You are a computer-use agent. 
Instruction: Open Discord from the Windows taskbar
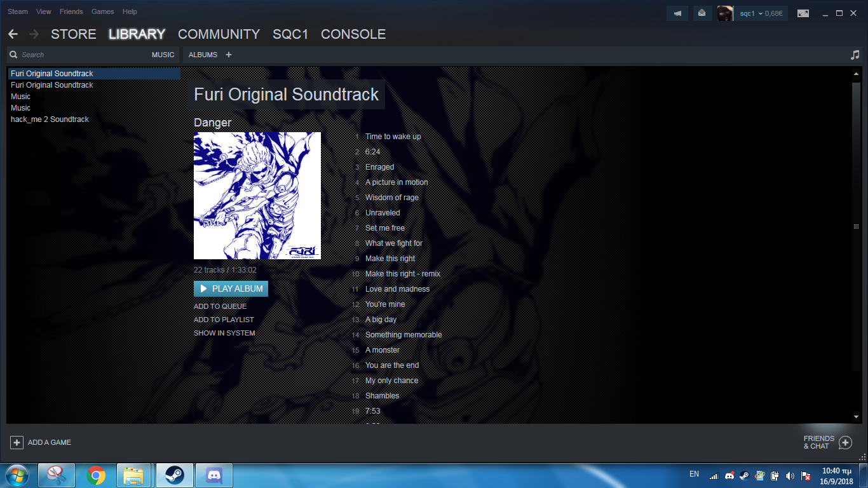(214, 475)
